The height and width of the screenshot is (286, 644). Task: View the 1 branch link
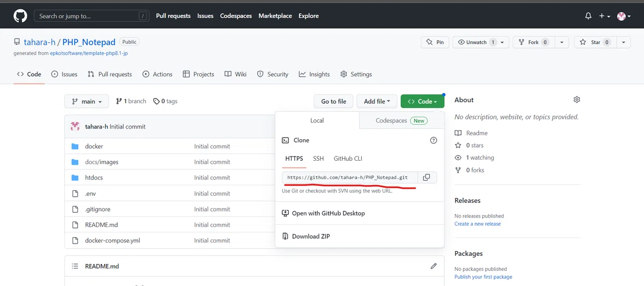(x=131, y=101)
